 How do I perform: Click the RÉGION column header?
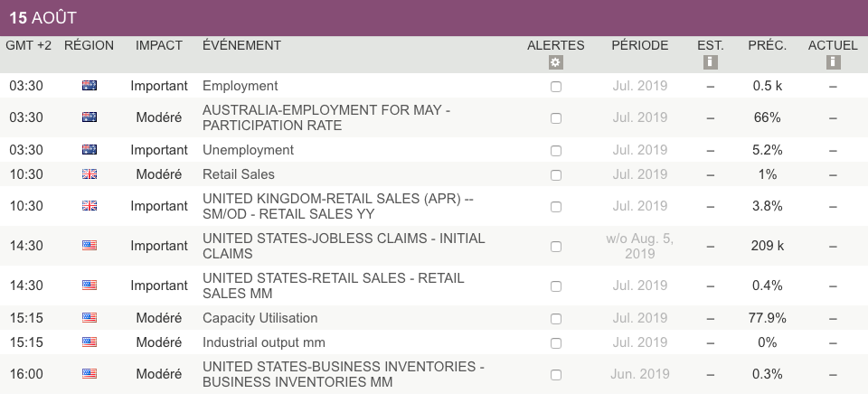click(x=90, y=45)
